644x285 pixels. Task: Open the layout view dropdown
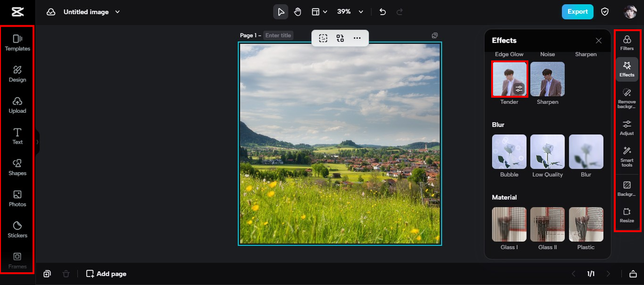(319, 12)
